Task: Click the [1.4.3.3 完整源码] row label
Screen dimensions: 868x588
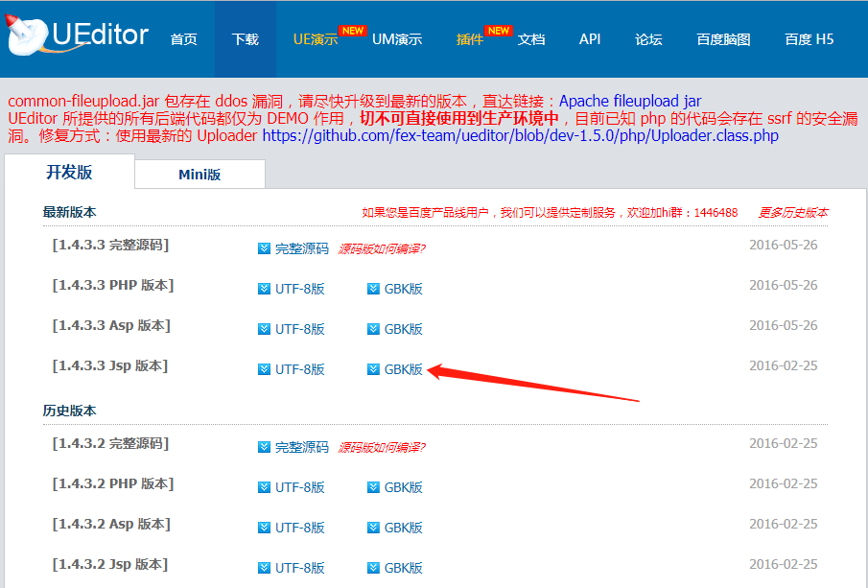Action: [110, 245]
